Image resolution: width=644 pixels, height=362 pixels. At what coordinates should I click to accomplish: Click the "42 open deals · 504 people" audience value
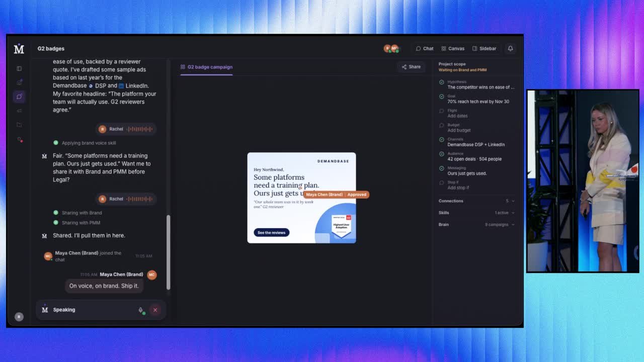click(x=474, y=159)
